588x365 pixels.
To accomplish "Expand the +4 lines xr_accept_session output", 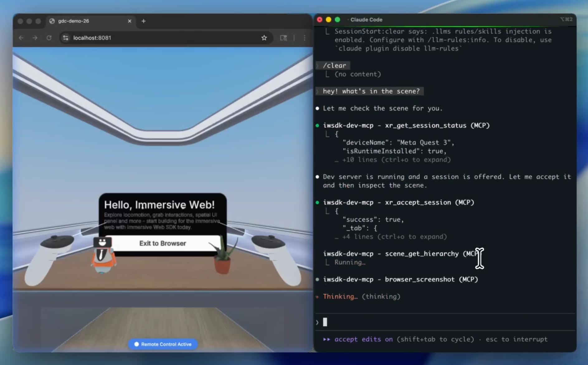I will point(391,237).
